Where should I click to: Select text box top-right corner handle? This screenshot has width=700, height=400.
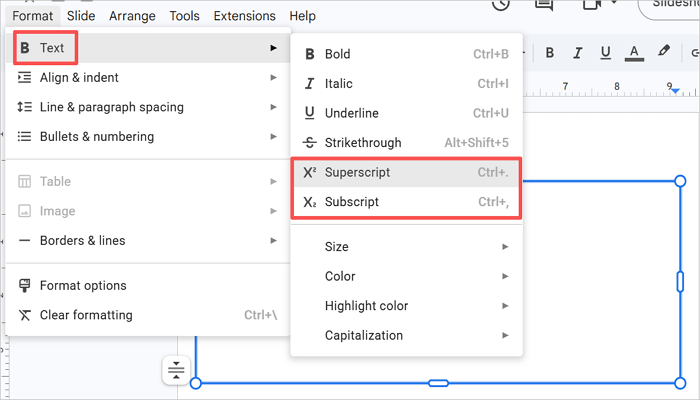pyautogui.click(x=680, y=181)
